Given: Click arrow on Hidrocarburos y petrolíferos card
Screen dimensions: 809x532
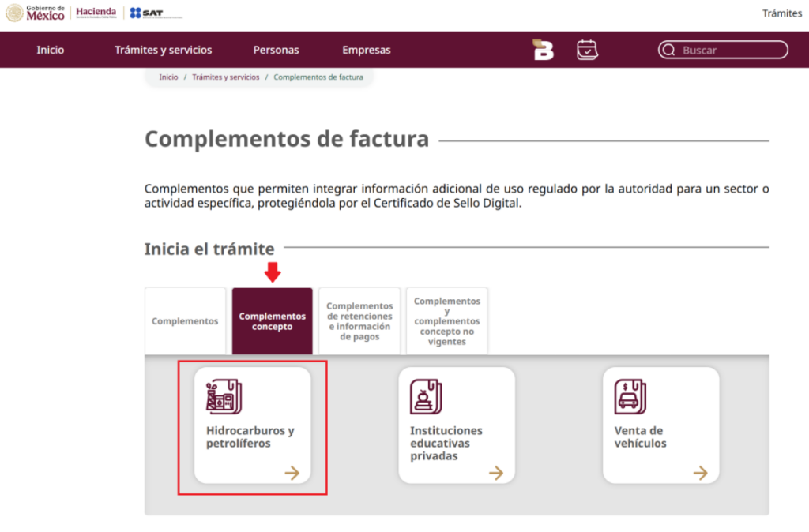Looking at the screenshot, I should pyautogui.click(x=292, y=473).
